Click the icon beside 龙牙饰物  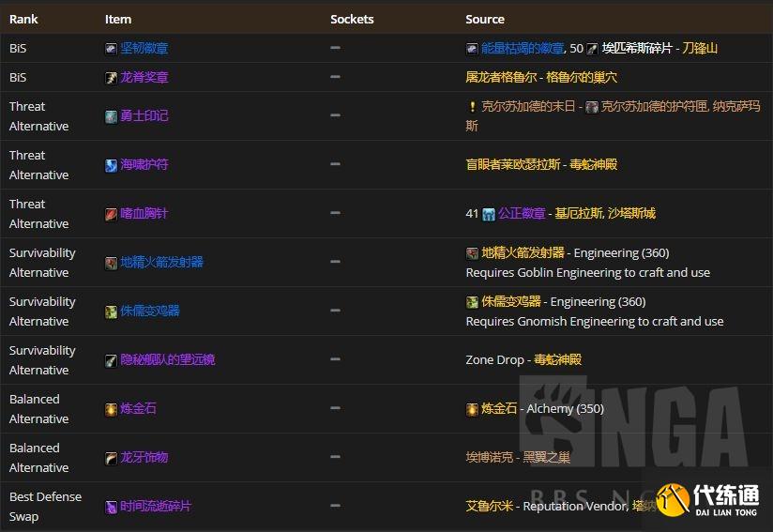click(x=111, y=458)
